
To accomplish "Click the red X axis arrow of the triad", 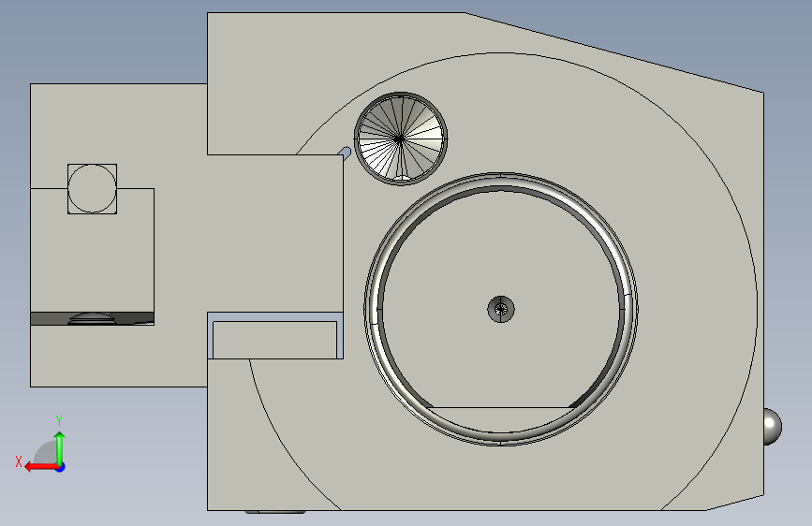I will [x=41, y=467].
